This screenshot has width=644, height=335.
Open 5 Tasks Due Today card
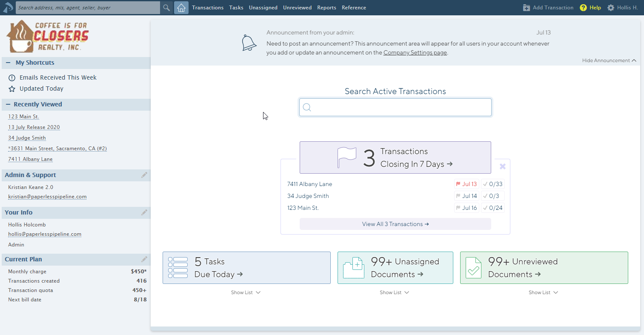click(246, 268)
